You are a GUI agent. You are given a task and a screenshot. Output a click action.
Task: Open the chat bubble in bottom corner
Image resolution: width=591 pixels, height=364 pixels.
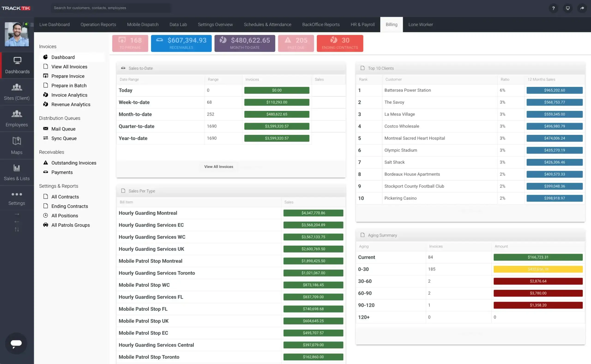[16, 343]
